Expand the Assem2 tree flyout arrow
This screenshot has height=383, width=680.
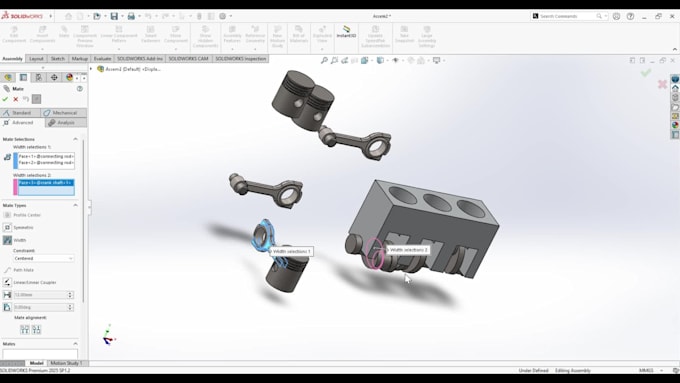[91, 69]
